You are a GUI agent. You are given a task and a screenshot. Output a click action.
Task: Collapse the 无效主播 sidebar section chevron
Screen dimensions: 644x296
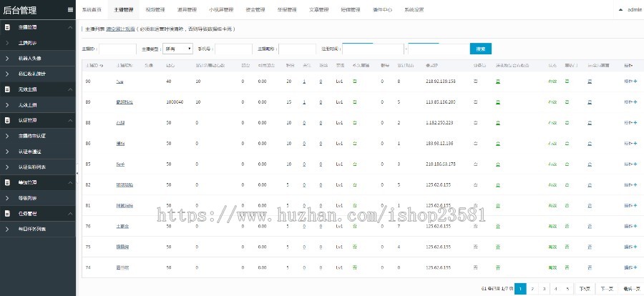pyautogui.click(x=70, y=89)
